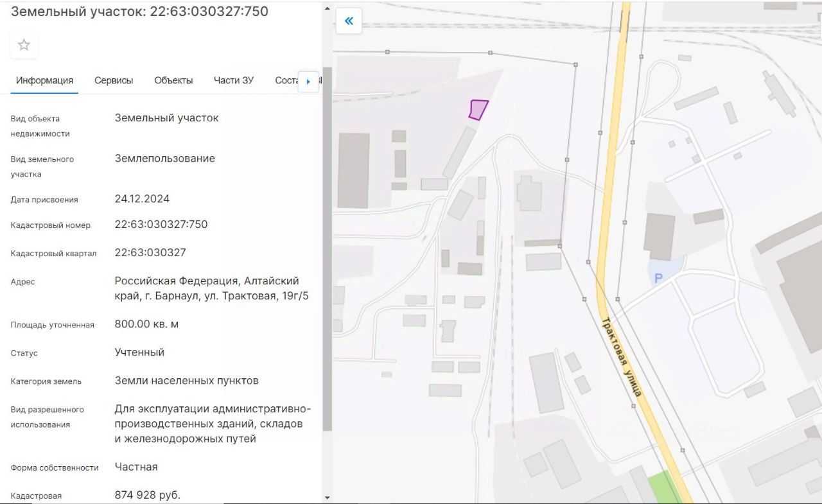Click the ownership form value Частная
The height and width of the screenshot is (504, 822).
coord(136,467)
